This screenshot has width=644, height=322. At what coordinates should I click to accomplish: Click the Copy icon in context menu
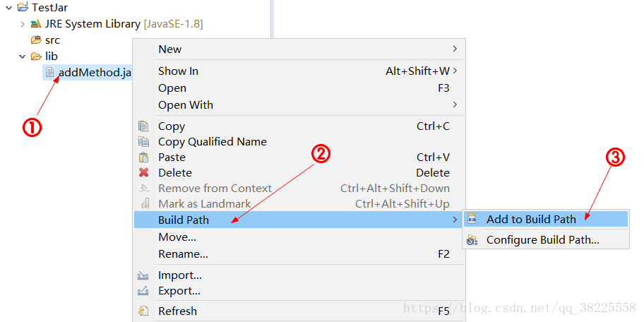[143, 126]
